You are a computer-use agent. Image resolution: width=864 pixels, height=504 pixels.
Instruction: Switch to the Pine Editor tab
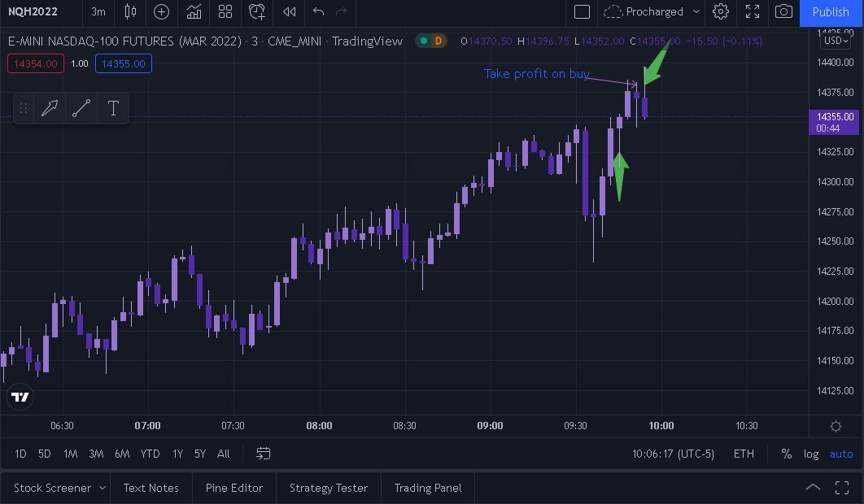[233, 488]
